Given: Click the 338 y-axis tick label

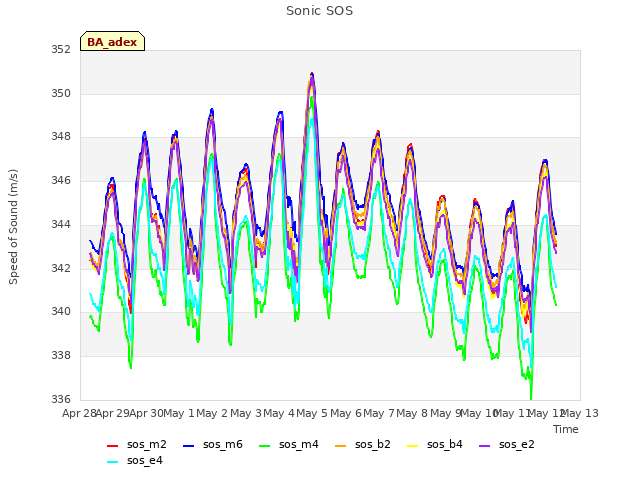Looking at the screenshot, I should pyautogui.click(x=61, y=356).
